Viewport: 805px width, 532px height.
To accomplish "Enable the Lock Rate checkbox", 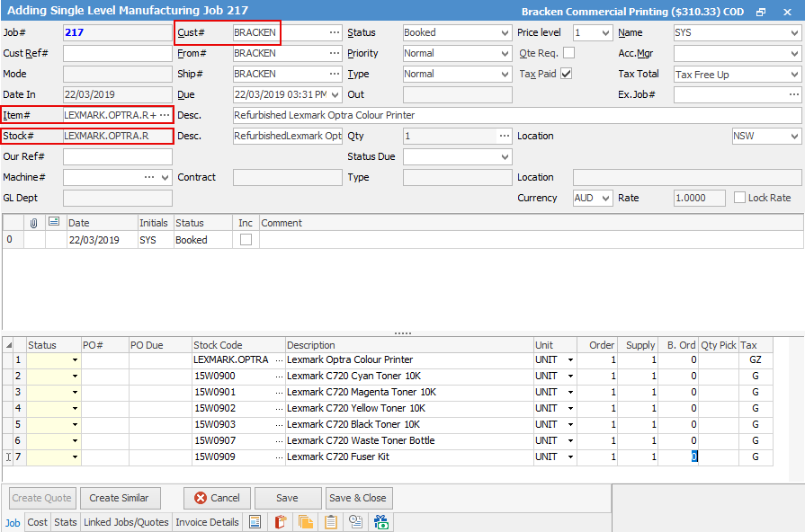I will point(740,198).
